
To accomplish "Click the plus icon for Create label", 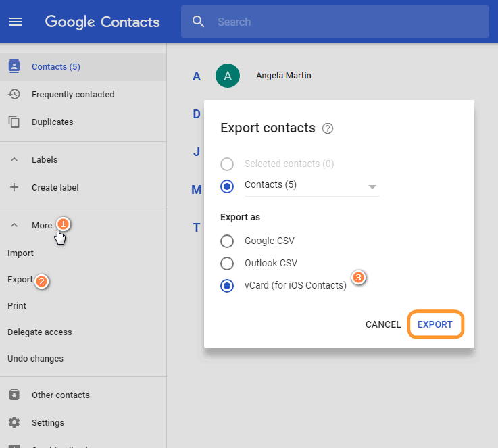I will [x=14, y=187].
